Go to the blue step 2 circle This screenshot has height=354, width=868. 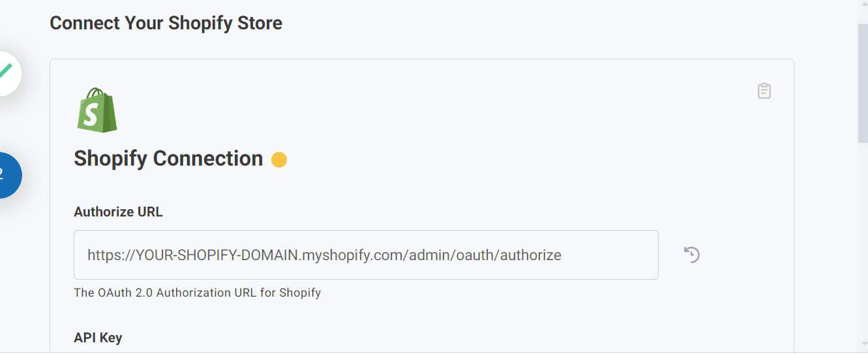pos(5,175)
